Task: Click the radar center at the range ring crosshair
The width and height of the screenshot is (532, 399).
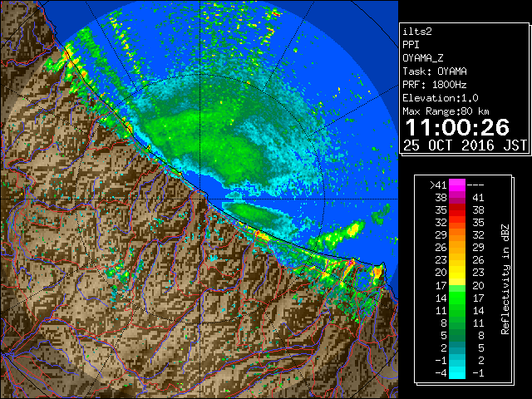Action: pyautogui.click(x=199, y=199)
